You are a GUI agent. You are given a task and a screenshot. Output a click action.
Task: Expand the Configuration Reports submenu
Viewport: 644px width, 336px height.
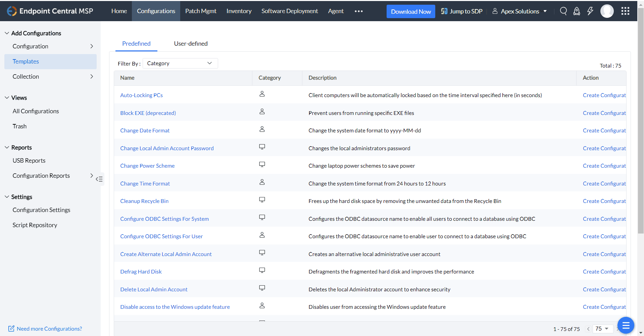click(91, 176)
